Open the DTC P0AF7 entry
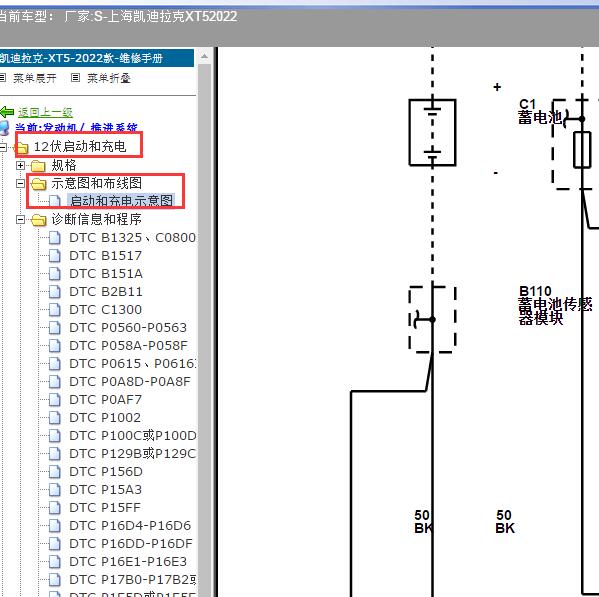The image size is (599, 597). [x=105, y=400]
